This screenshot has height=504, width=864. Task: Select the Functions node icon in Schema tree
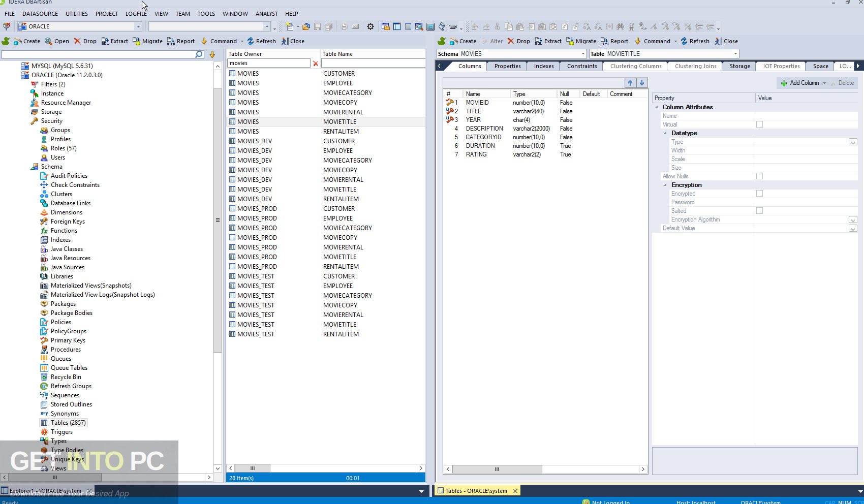tap(44, 231)
